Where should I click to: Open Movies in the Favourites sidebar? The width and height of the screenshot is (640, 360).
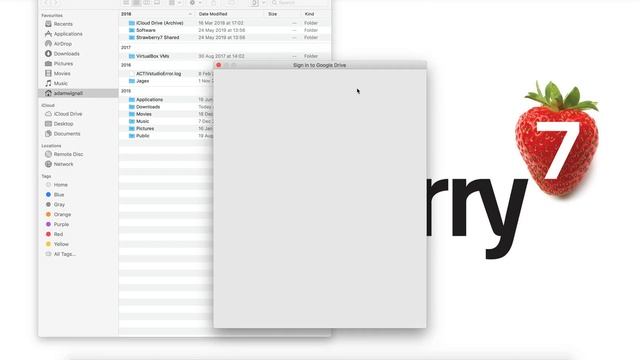(x=62, y=73)
